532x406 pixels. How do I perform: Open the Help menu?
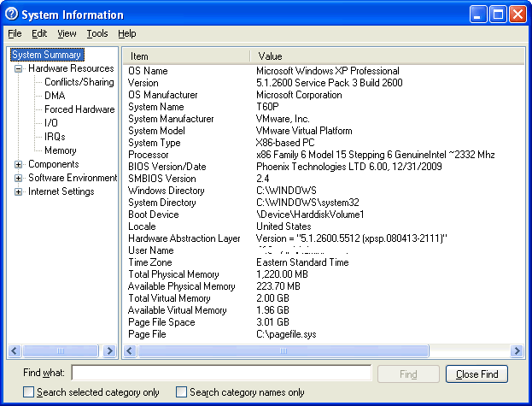coord(127,33)
